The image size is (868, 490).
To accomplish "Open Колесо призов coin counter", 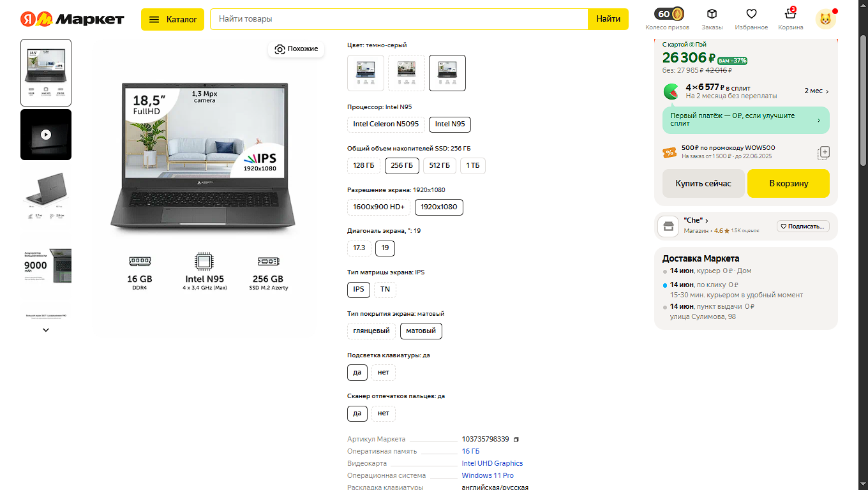I will pos(669,15).
